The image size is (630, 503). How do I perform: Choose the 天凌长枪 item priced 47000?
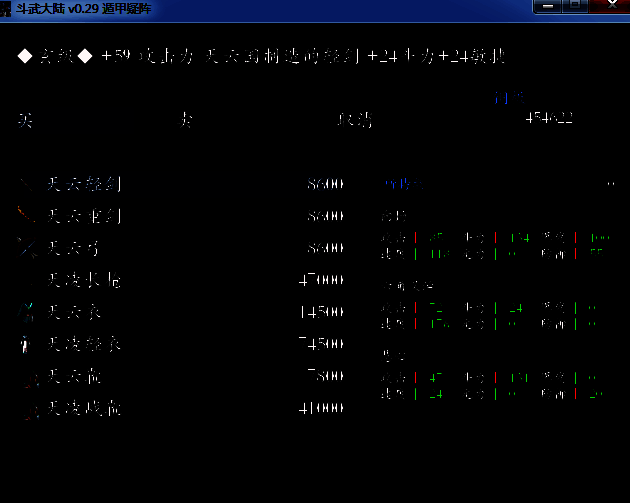84,280
